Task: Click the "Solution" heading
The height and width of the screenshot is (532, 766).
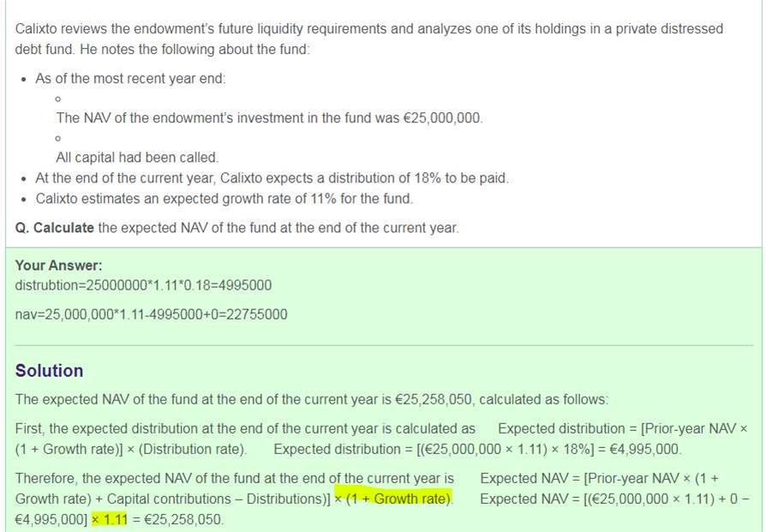Action: (x=49, y=371)
